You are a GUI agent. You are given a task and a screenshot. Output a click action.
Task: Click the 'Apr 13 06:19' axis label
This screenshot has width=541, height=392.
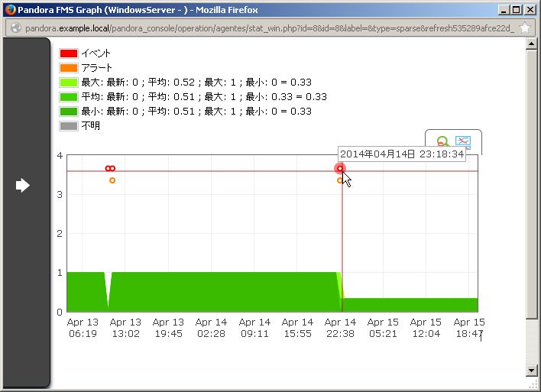tap(83, 328)
